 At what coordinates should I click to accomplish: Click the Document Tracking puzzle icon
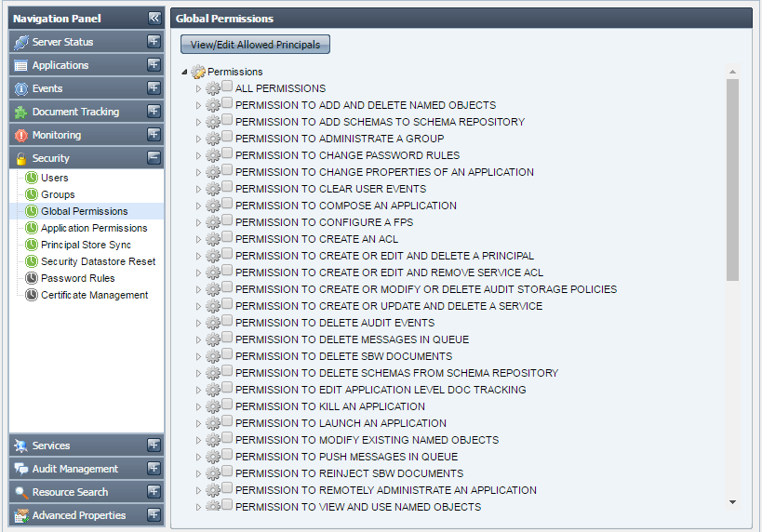pyautogui.click(x=20, y=113)
